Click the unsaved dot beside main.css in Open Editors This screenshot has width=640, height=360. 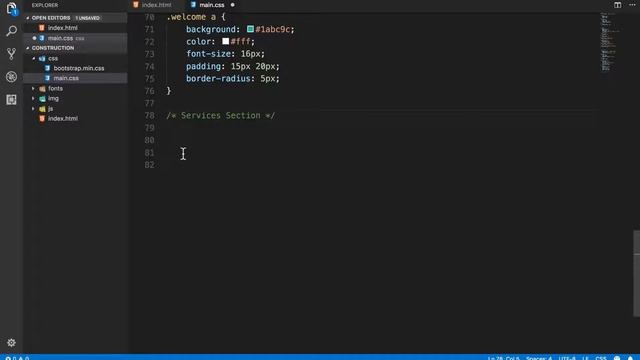coord(35,38)
